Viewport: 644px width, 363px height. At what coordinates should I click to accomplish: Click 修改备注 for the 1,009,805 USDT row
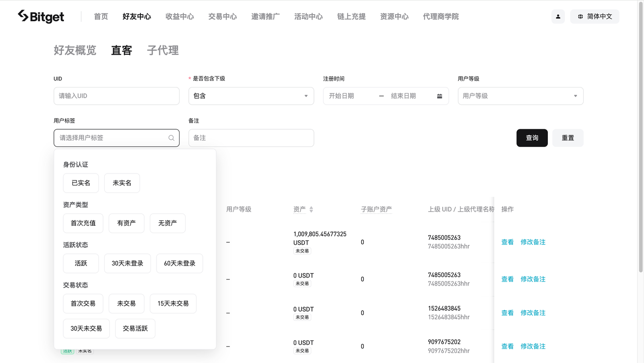[x=533, y=242]
